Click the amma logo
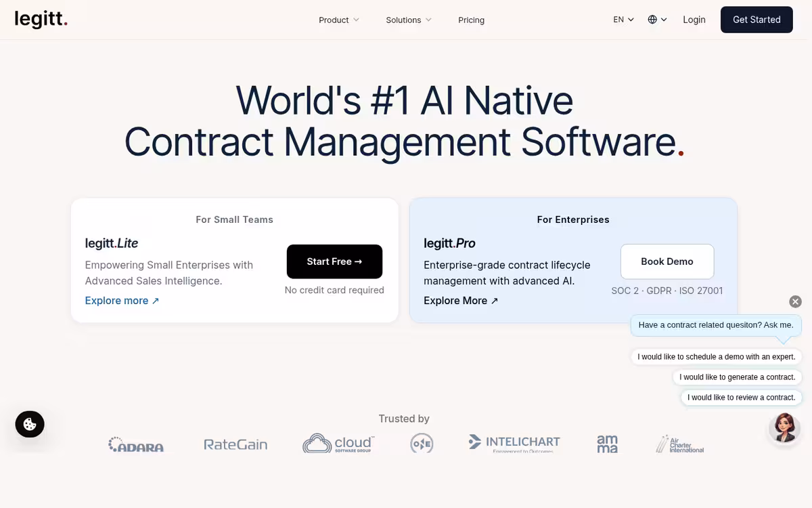Screen dimensions: 812x508 [x=607, y=444]
